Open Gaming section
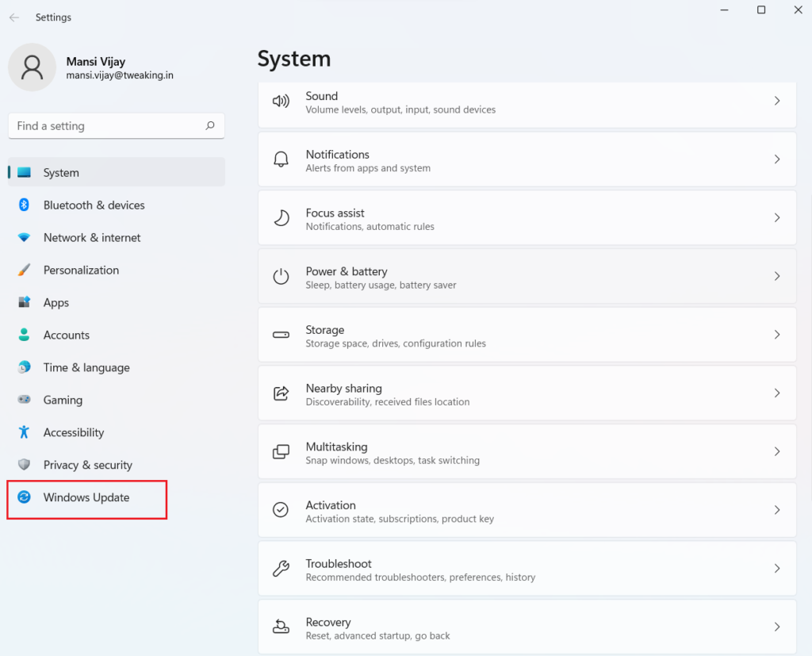This screenshot has height=656, width=812. point(117,400)
